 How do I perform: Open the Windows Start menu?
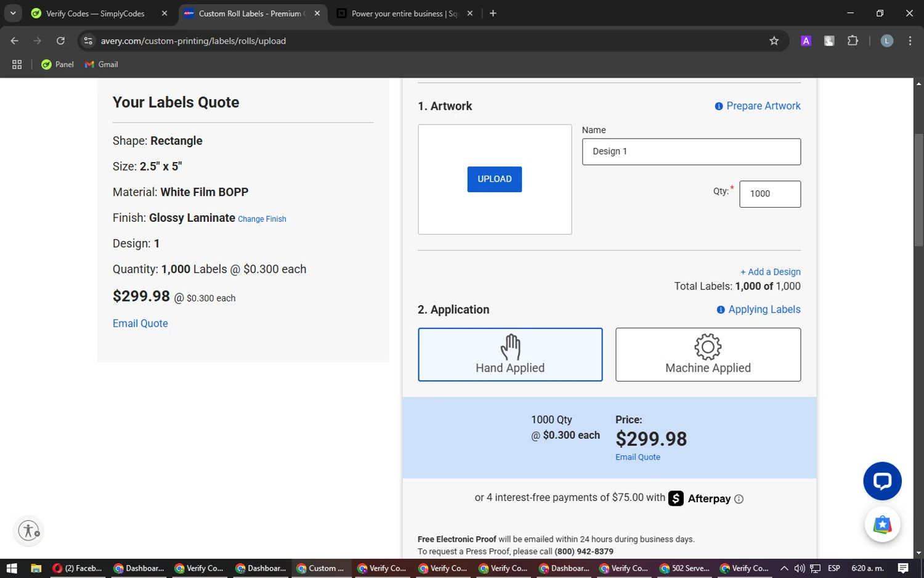tap(12, 568)
